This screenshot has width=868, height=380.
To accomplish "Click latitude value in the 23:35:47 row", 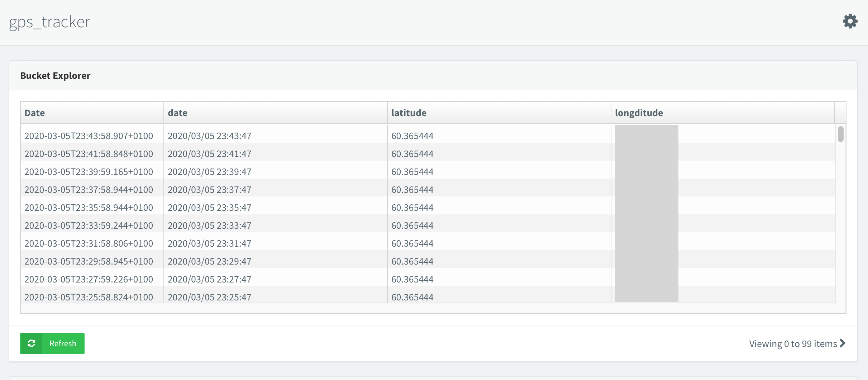I will click(x=412, y=208).
